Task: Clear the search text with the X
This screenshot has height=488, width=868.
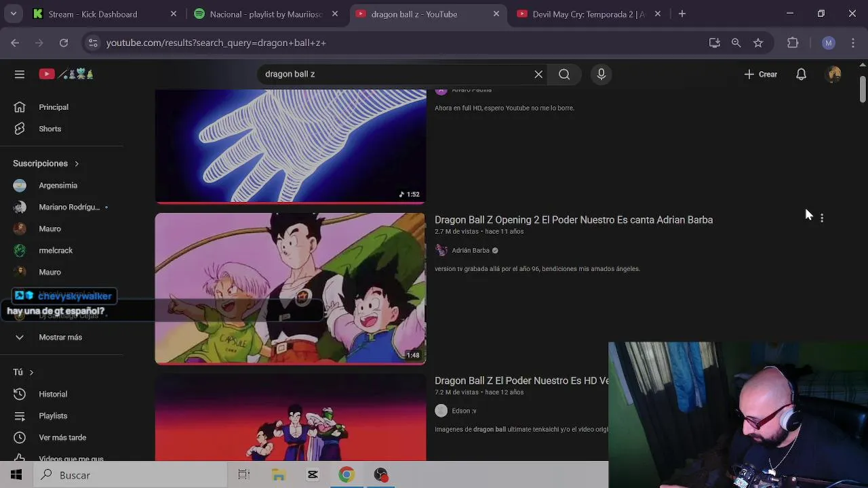Action: click(538, 75)
